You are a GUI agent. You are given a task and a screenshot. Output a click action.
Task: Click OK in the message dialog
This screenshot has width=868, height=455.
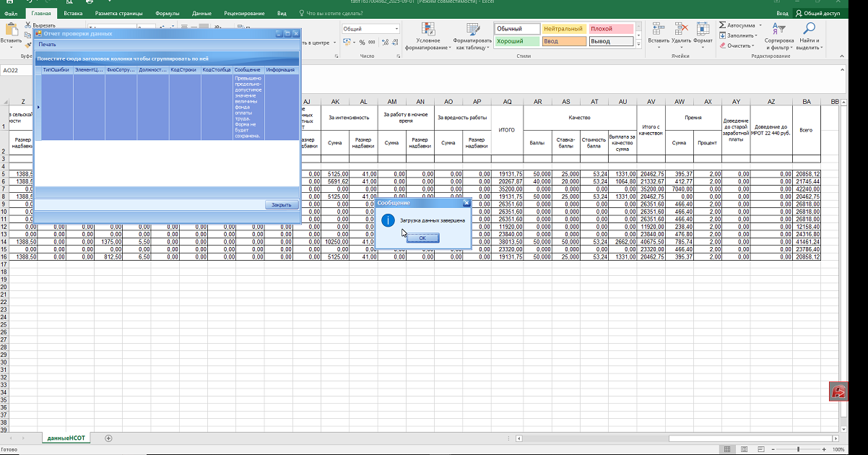coord(422,238)
